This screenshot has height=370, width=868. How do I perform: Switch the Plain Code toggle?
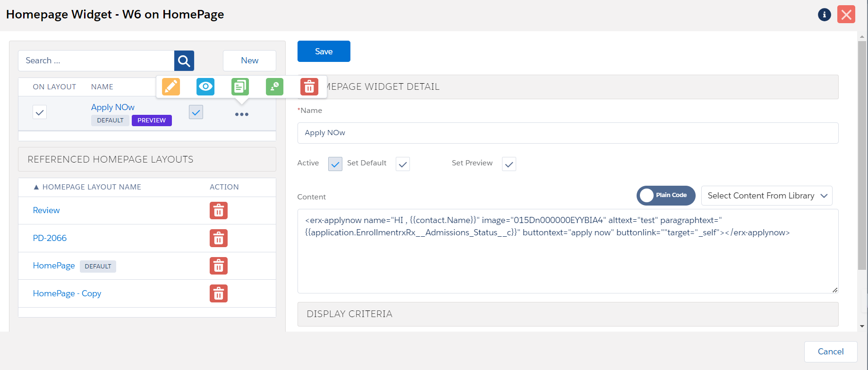(x=665, y=196)
